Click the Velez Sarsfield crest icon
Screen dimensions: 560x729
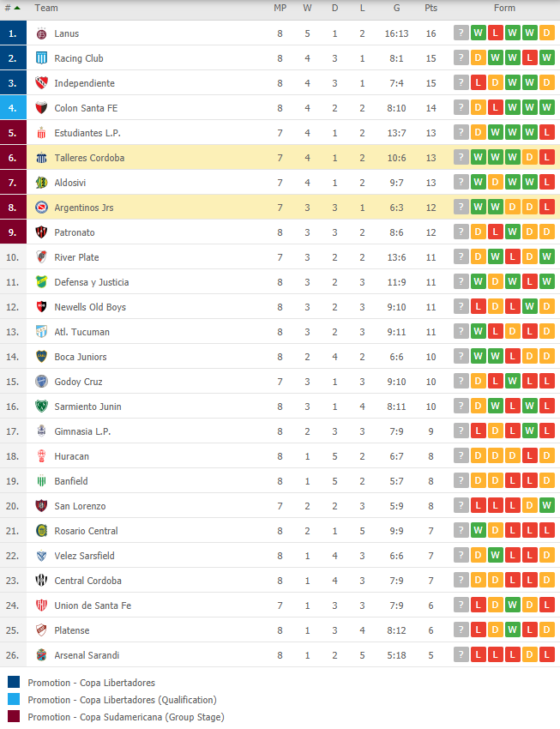(41, 556)
